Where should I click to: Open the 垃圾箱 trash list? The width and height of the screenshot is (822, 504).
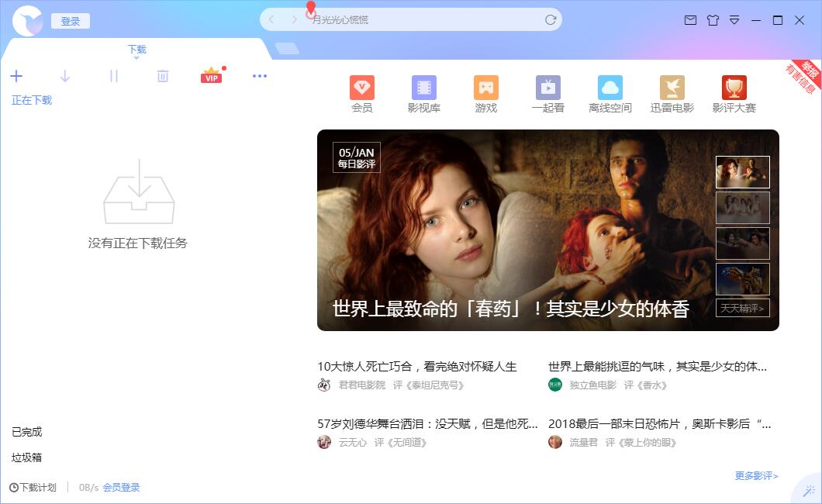[26, 457]
